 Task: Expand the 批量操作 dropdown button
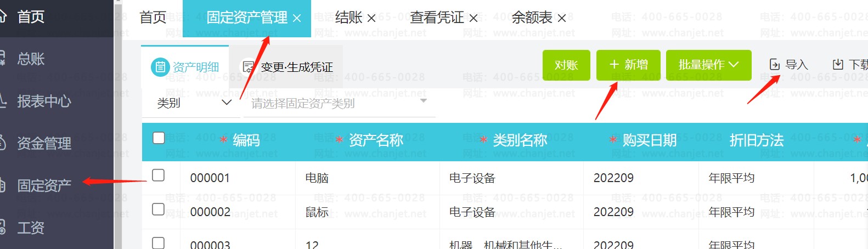tap(708, 65)
